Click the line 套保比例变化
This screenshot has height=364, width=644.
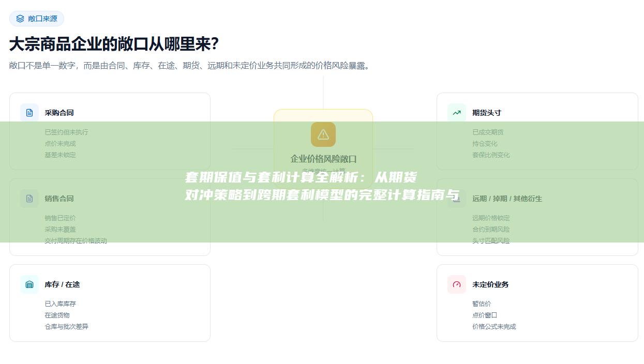(x=491, y=155)
